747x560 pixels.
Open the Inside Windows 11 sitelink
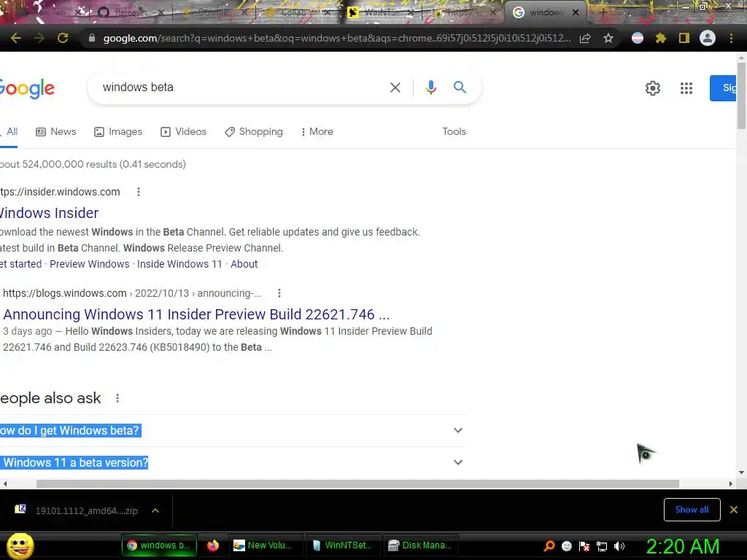(179, 264)
